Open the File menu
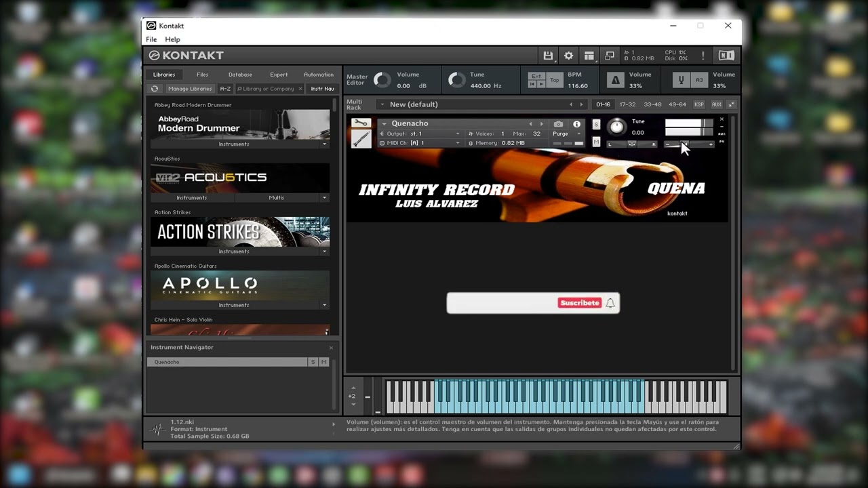The width and height of the screenshot is (868, 488). [x=151, y=39]
